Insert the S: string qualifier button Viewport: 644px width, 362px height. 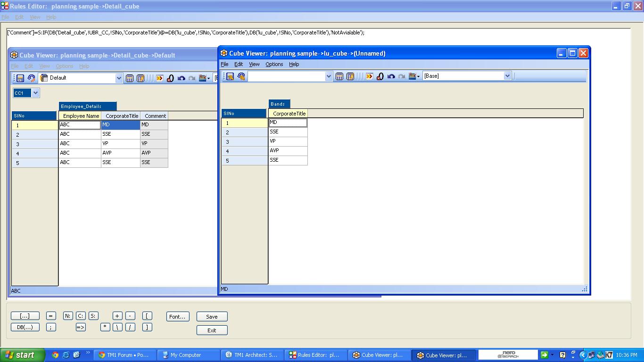(93, 316)
